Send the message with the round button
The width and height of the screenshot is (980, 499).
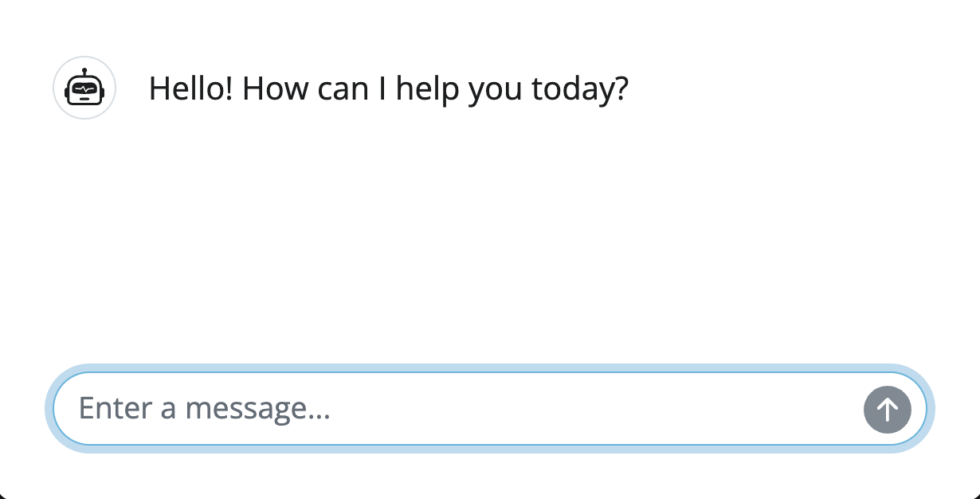(887, 410)
